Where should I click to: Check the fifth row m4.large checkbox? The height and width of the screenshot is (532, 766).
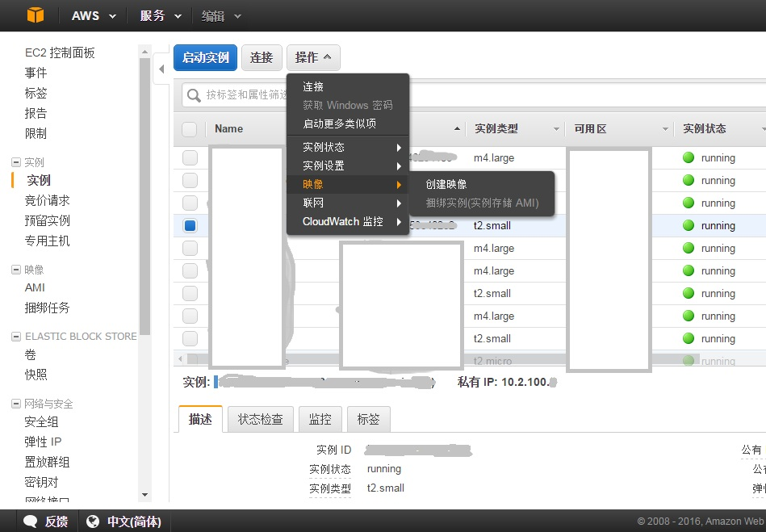tap(190, 248)
